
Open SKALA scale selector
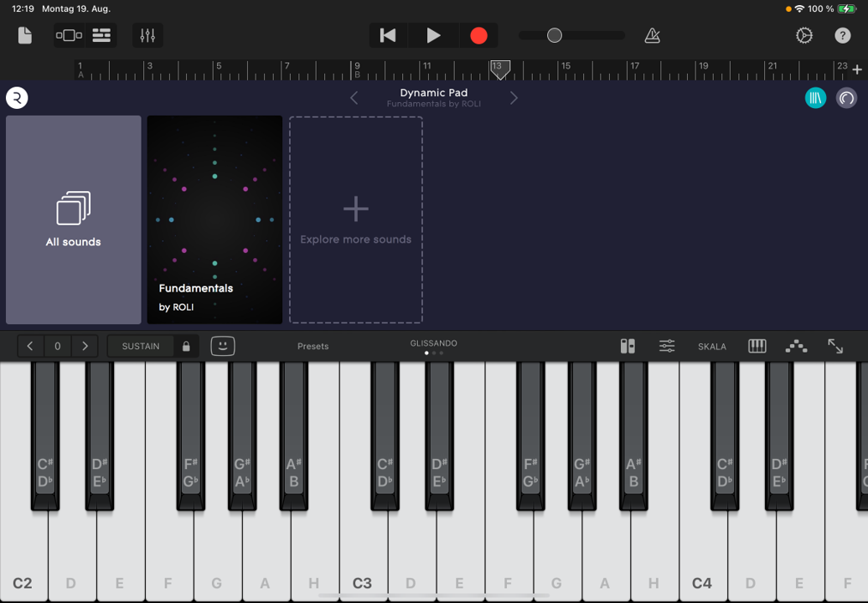point(712,347)
